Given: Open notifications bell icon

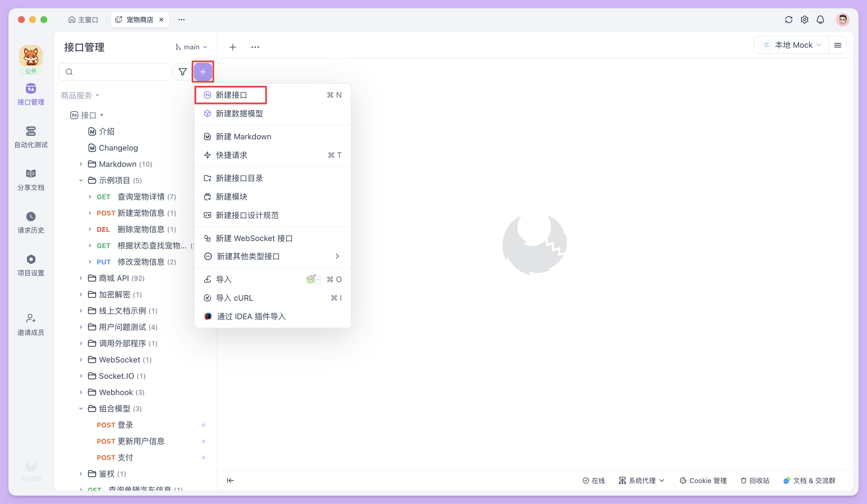Looking at the screenshot, I should 820,20.
